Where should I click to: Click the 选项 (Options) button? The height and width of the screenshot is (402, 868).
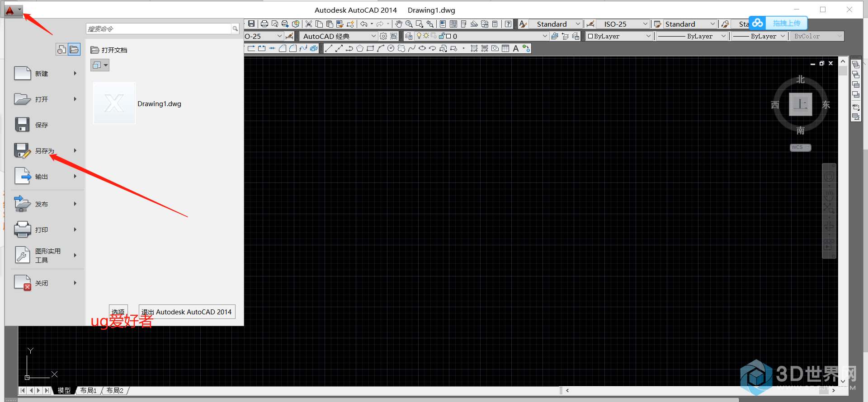pos(118,312)
